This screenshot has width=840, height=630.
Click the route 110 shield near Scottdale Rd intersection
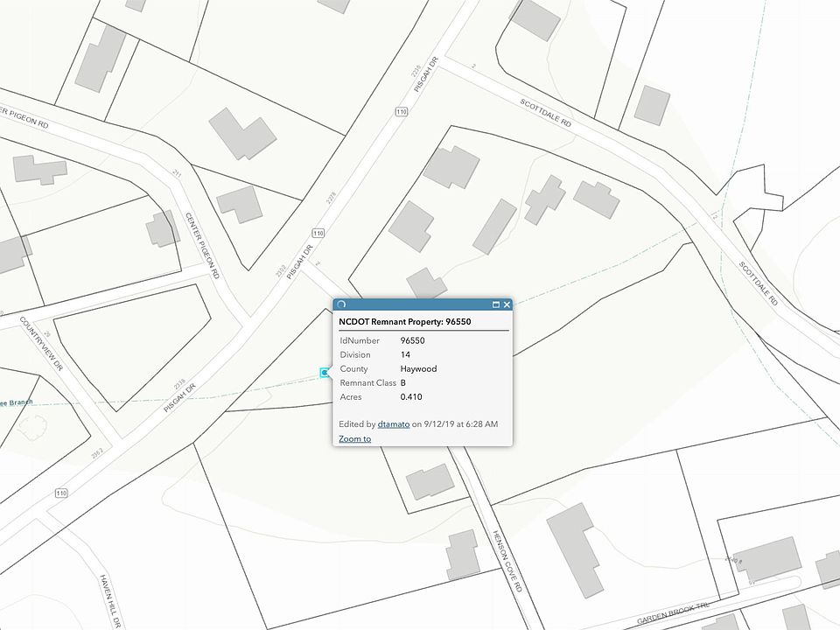402,111
